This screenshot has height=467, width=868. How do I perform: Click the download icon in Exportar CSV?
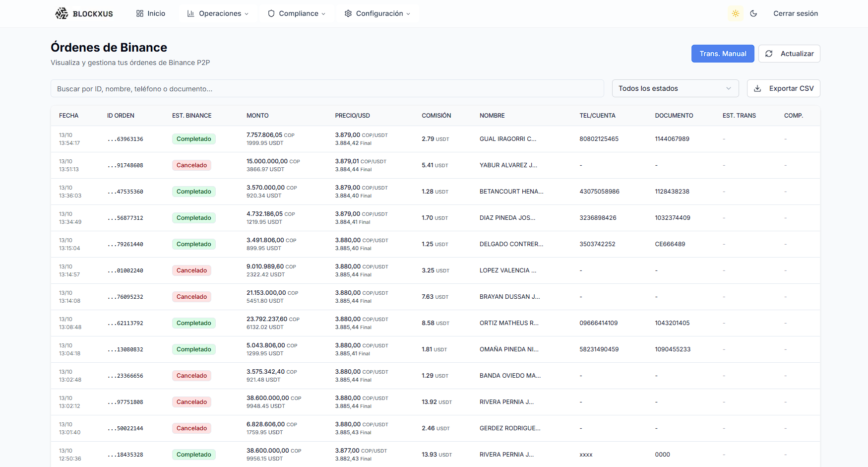[x=757, y=88]
